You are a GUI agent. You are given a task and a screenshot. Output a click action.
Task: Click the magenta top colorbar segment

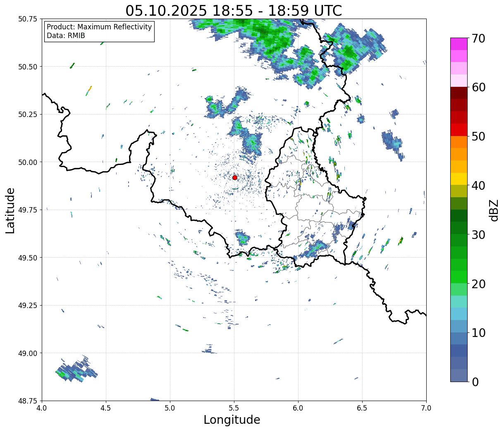459,44
